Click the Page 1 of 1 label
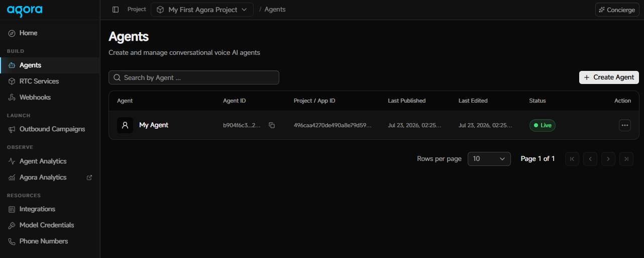 point(538,159)
